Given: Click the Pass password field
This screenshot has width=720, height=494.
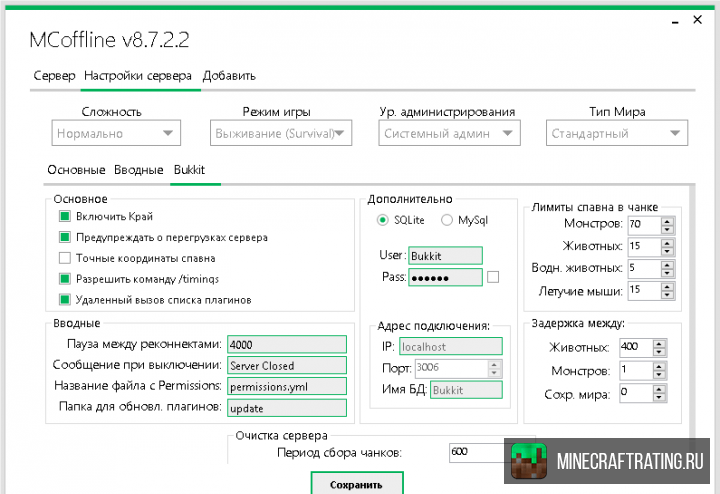Looking at the screenshot, I should click(x=445, y=277).
